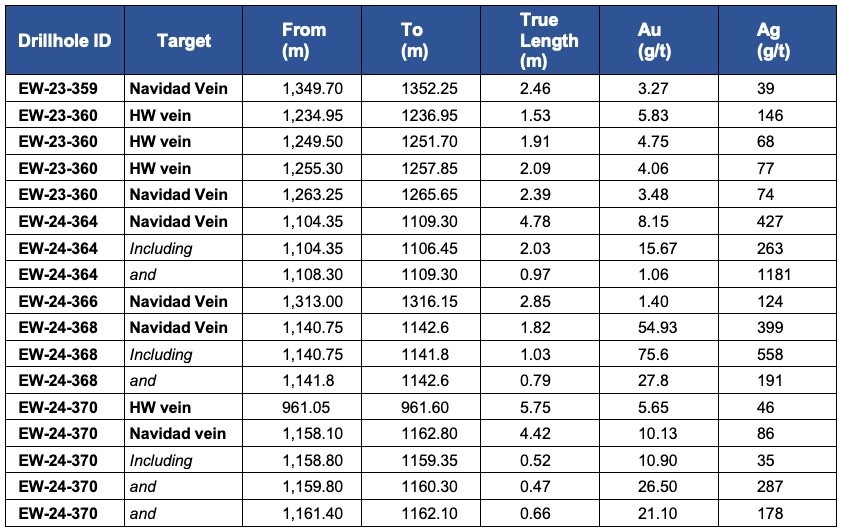Image resolution: width=841 pixels, height=531 pixels.
Task: Select the Target column header
Action: (x=184, y=40)
